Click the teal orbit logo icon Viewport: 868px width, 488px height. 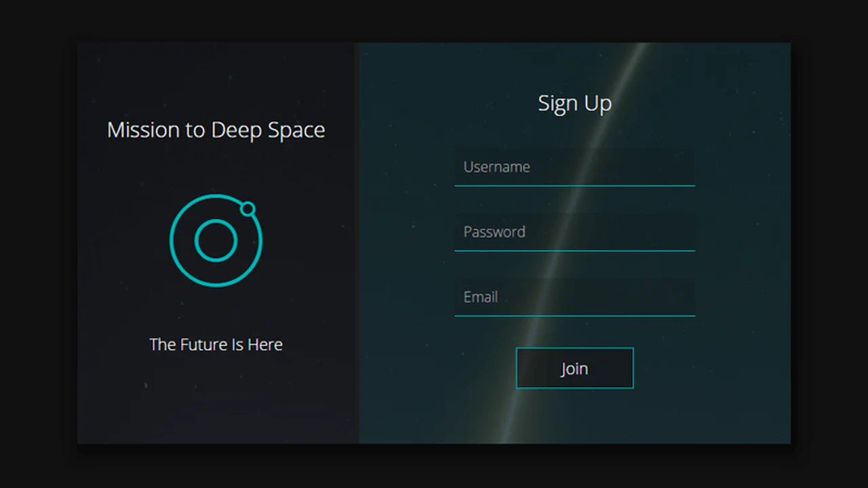click(x=216, y=241)
